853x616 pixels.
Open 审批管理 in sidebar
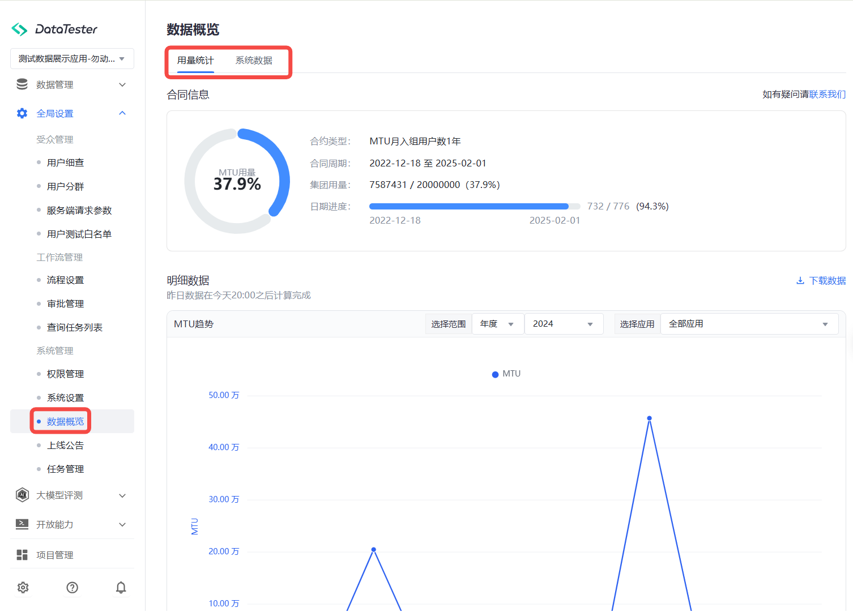[x=65, y=303]
